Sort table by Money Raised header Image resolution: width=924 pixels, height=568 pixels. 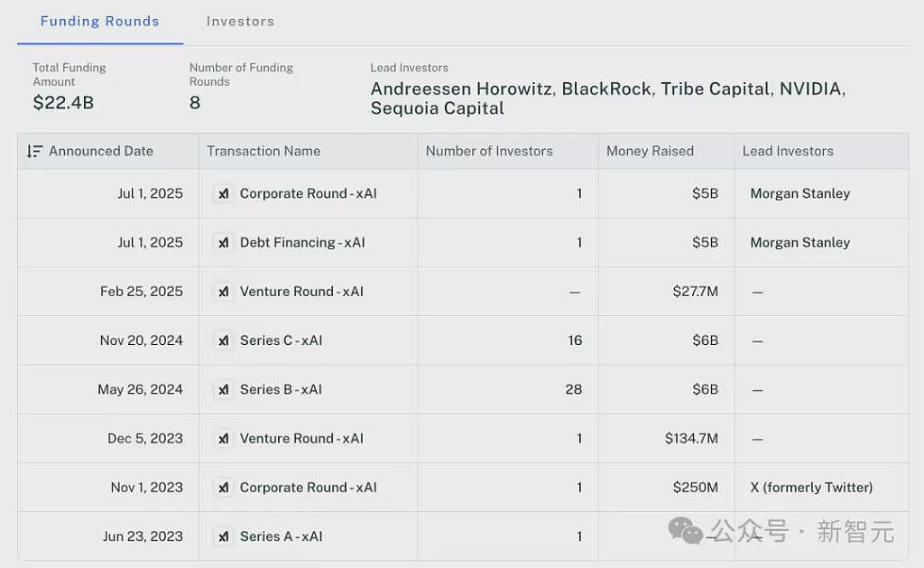pos(650,152)
